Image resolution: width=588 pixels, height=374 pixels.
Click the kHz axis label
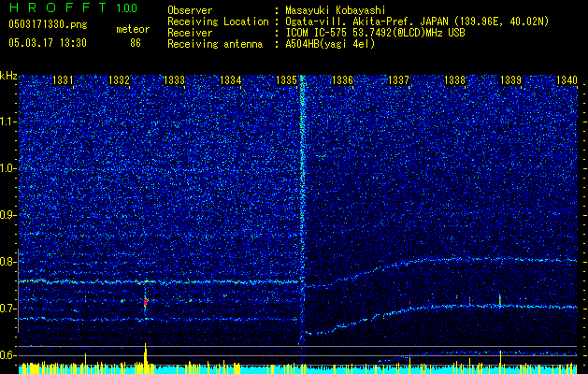tap(8, 76)
